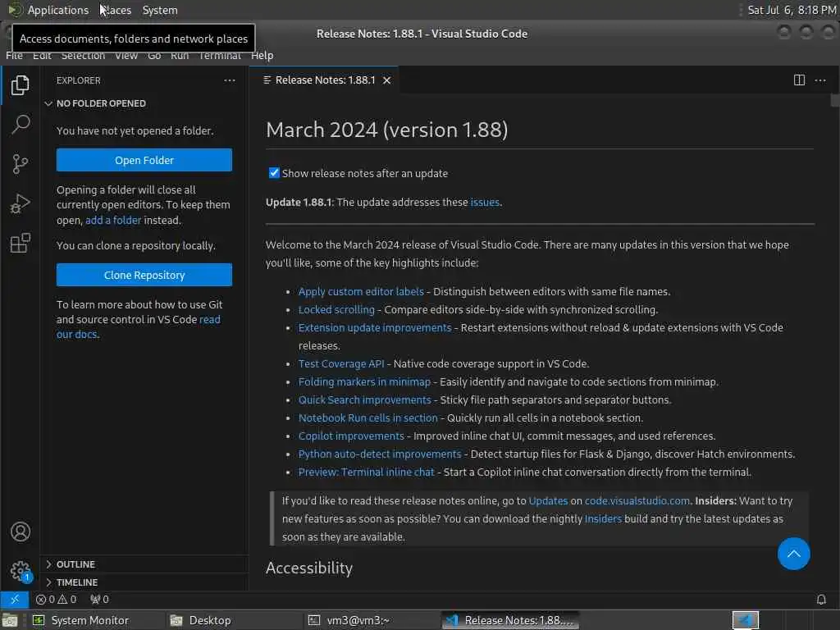The image size is (840, 630).
Task: Open the File menu
Action: 14,56
